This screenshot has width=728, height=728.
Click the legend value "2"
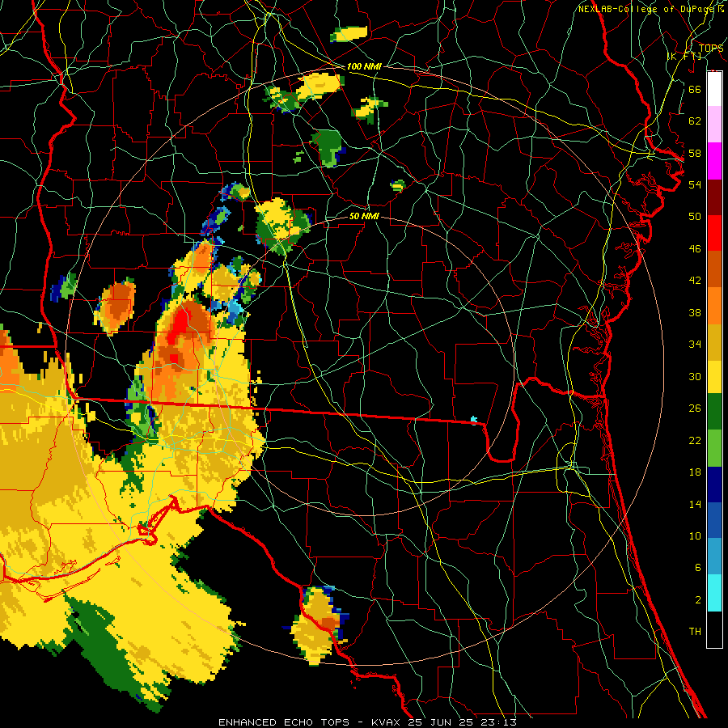(697, 599)
